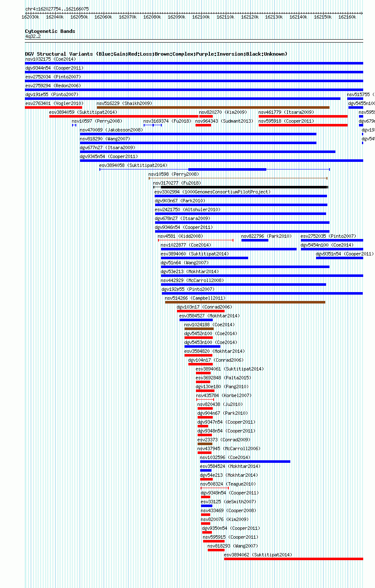Click the red esv2763401 (Vogler2010) loss bar
This screenshot has width=375, height=588.
click(x=54, y=107)
